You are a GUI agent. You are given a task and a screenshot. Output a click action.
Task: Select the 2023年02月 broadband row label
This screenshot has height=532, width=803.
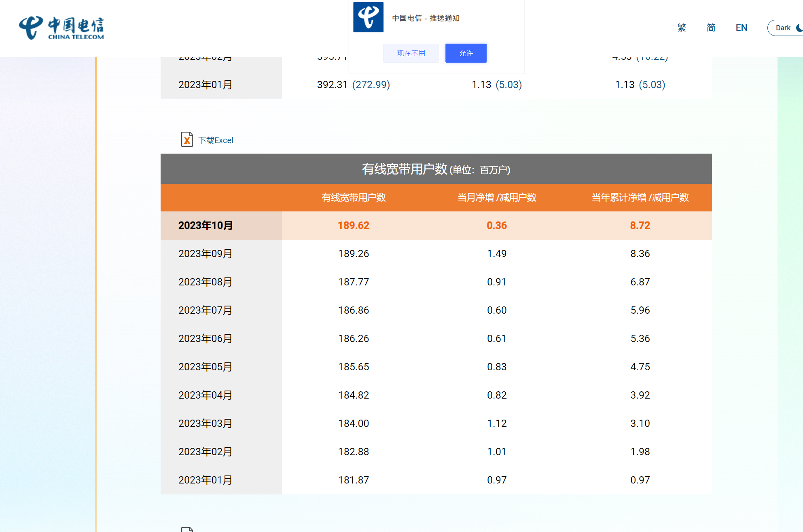(x=206, y=452)
